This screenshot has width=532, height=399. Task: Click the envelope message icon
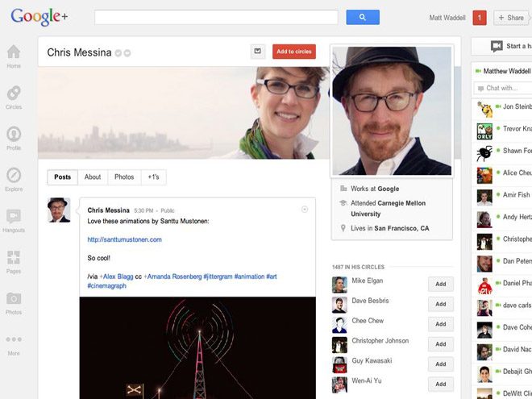tap(257, 52)
